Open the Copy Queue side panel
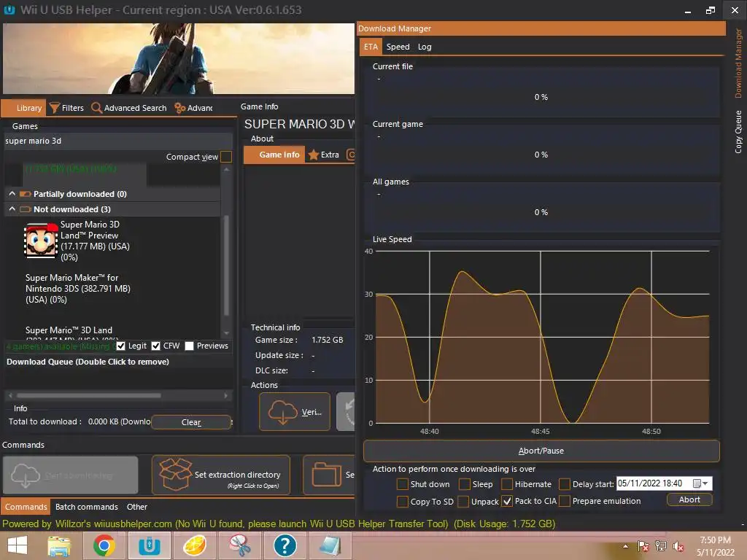The height and width of the screenshot is (560, 747). tap(738, 132)
